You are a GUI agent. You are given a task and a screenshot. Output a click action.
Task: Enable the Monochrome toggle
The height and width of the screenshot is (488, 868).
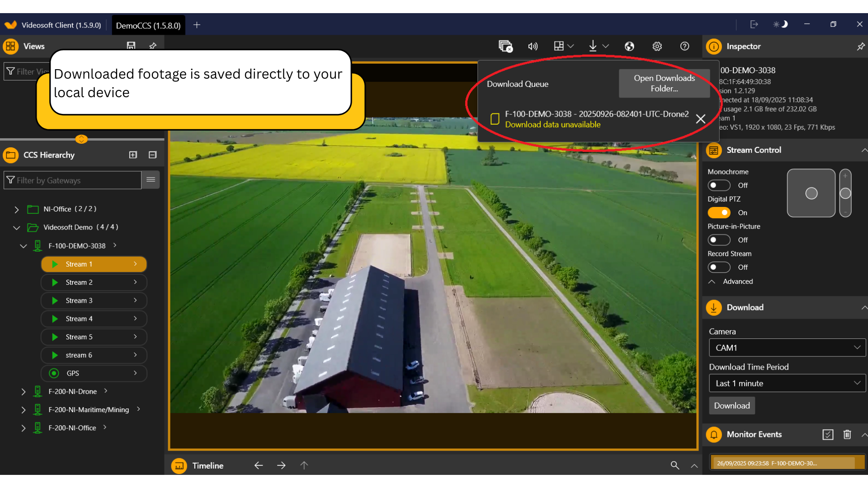[x=719, y=185]
